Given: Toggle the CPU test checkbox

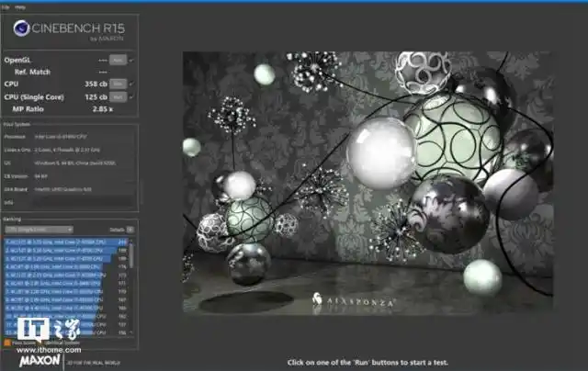Looking at the screenshot, I should (131, 84).
